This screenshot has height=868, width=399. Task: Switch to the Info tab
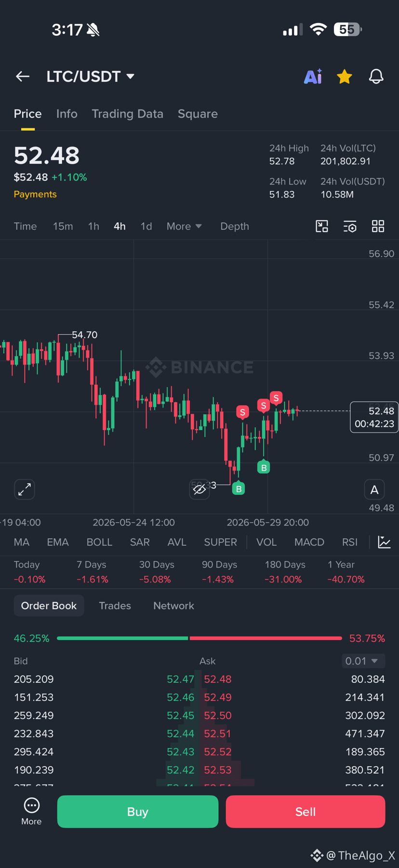click(66, 114)
